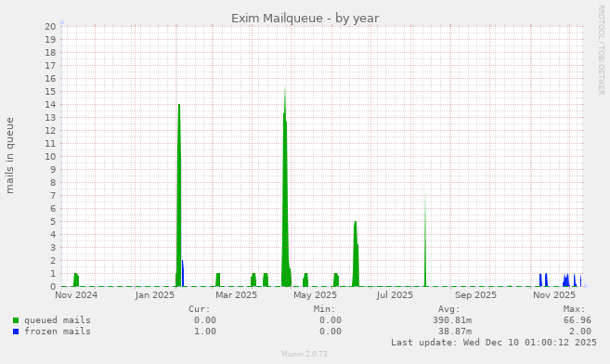Click the 'Sep 2025' x-axis label
Viewport: 610px width, 364px height.
(475, 295)
